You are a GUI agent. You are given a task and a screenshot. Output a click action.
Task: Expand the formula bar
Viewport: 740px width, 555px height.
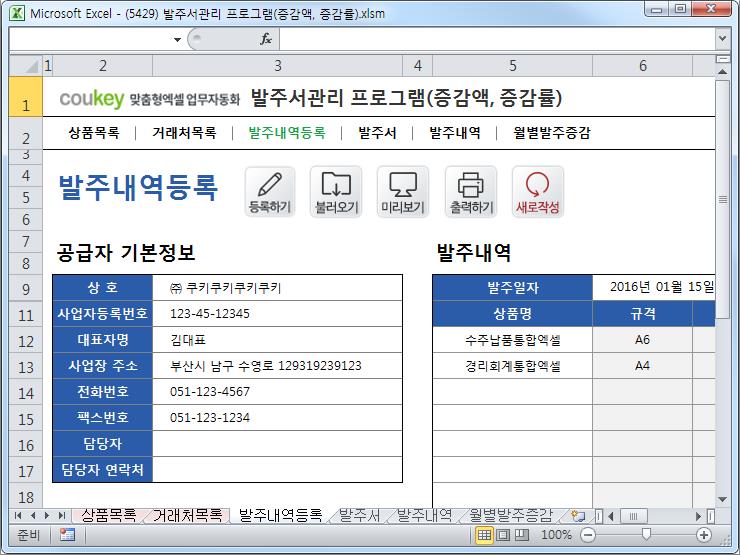[x=722, y=39]
